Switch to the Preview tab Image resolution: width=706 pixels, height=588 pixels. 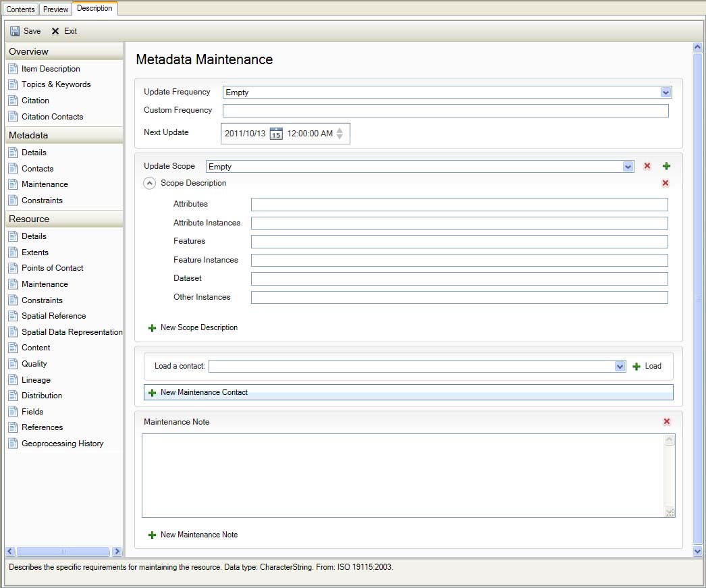pos(55,9)
